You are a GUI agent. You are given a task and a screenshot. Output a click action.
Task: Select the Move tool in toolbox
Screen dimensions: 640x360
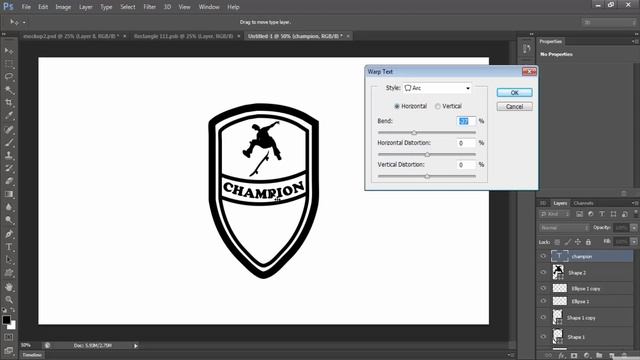[x=9, y=51]
